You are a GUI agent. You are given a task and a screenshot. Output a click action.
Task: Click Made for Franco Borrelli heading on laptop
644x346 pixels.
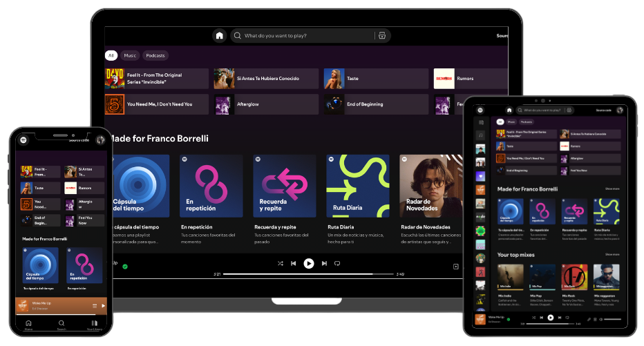pos(160,139)
